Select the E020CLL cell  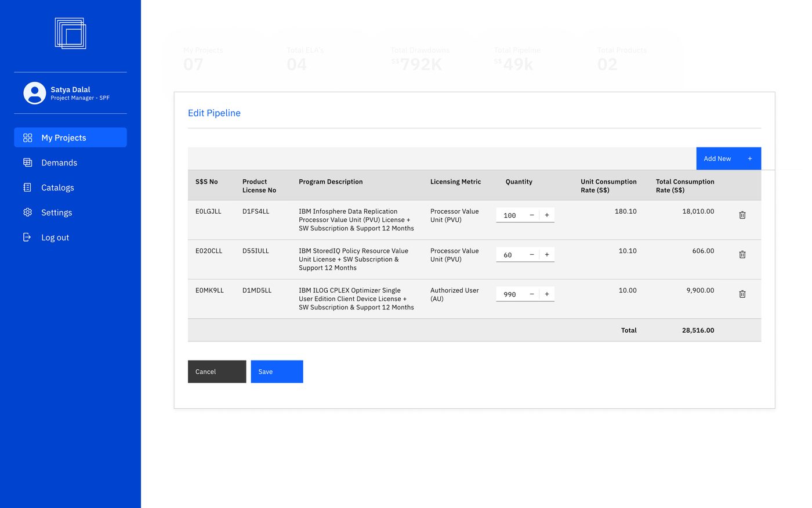tap(209, 251)
